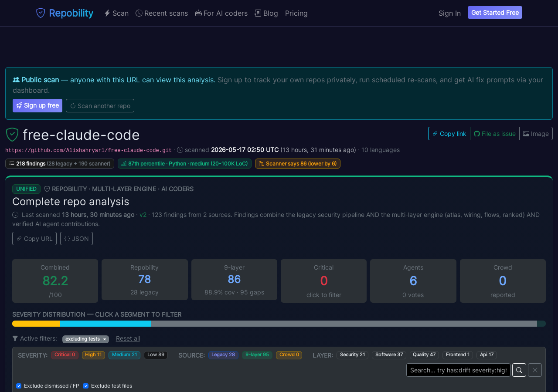558x392 pixels.
Task: Click the Reset all filters link
Action: [128, 338]
